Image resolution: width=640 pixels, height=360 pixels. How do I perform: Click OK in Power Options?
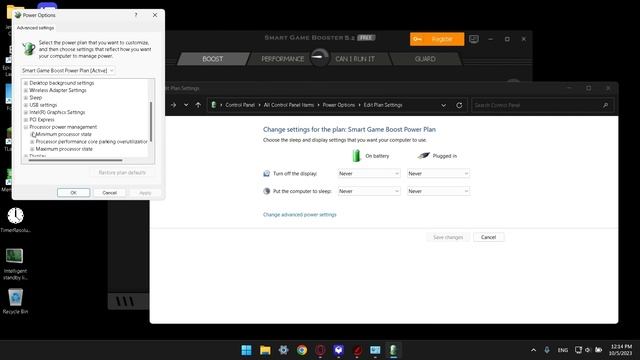pyautogui.click(x=73, y=193)
